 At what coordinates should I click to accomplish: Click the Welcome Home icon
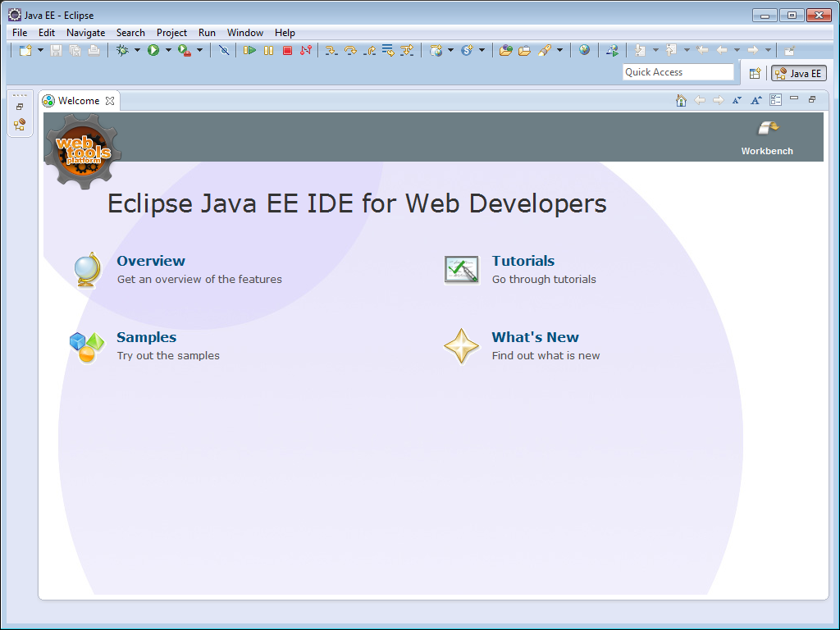coord(681,100)
